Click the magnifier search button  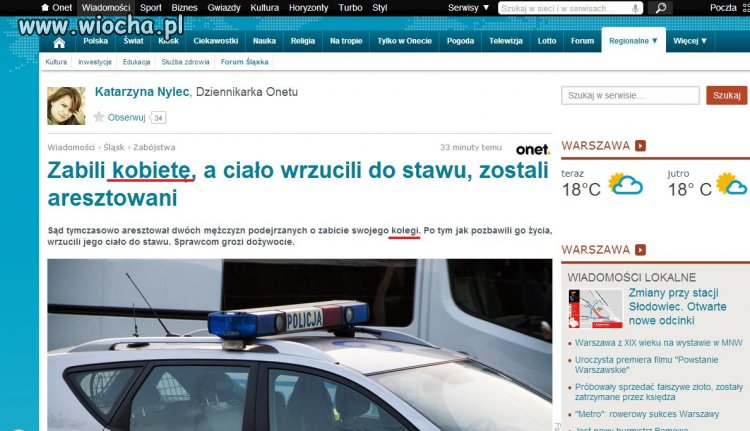661,8
